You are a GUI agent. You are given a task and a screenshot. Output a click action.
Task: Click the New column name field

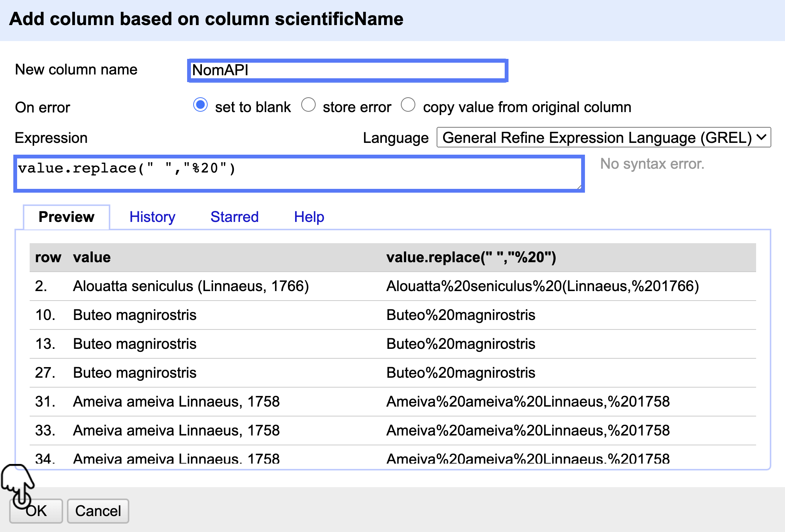(348, 70)
